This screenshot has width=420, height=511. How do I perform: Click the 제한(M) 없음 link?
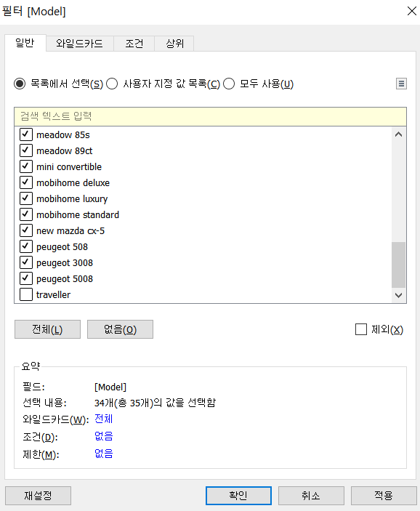[104, 454]
